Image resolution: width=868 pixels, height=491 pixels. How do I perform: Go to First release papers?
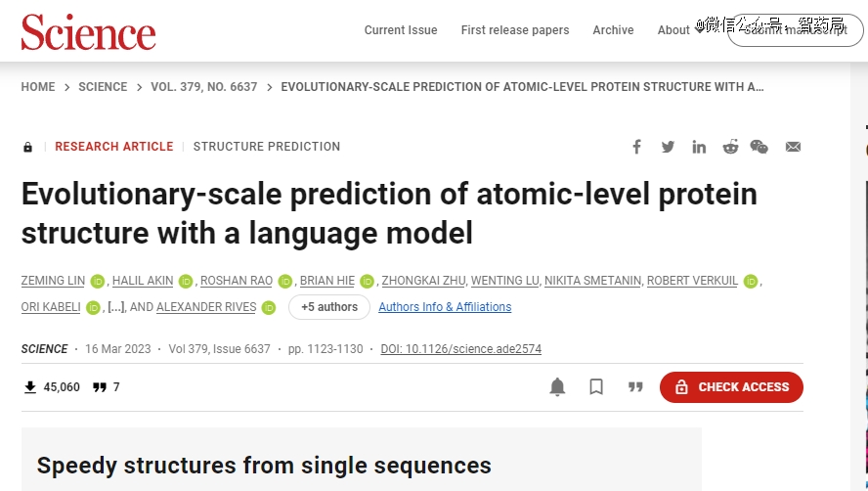coord(515,30)
